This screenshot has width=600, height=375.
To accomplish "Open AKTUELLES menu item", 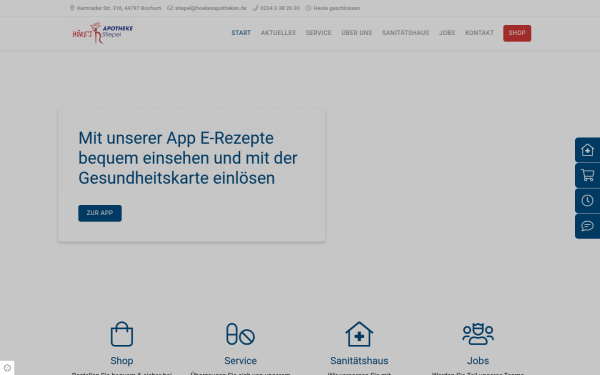I will (278, 33).
